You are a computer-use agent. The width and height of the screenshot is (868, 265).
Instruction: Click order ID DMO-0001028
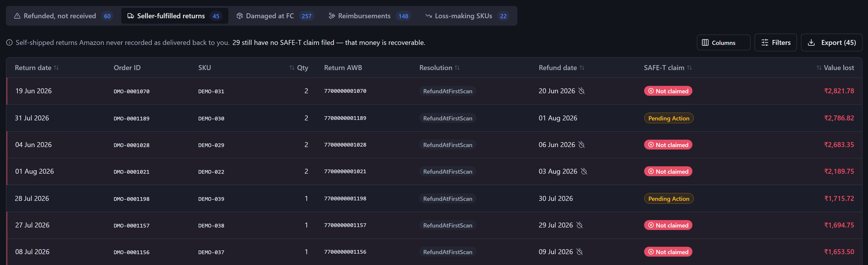(131, 145)
